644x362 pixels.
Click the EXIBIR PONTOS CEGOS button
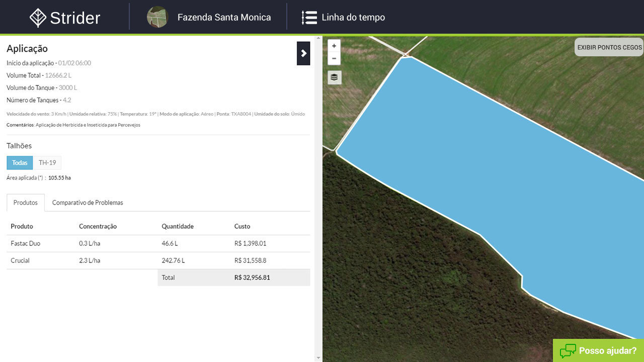coord(609,47)
